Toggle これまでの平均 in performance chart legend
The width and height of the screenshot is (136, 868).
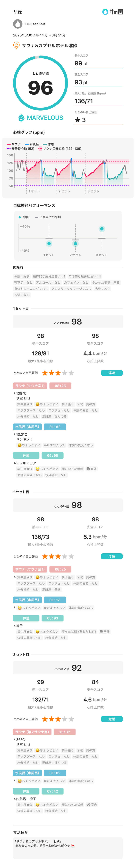tap(48, 217)
